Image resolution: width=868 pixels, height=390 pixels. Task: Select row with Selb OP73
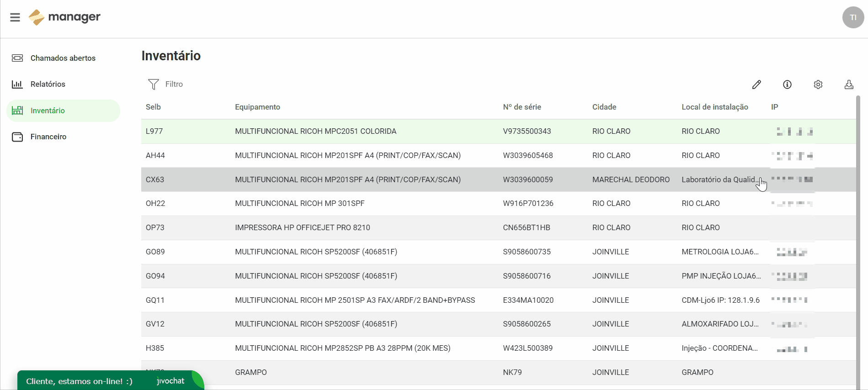[x=498, y=228]
